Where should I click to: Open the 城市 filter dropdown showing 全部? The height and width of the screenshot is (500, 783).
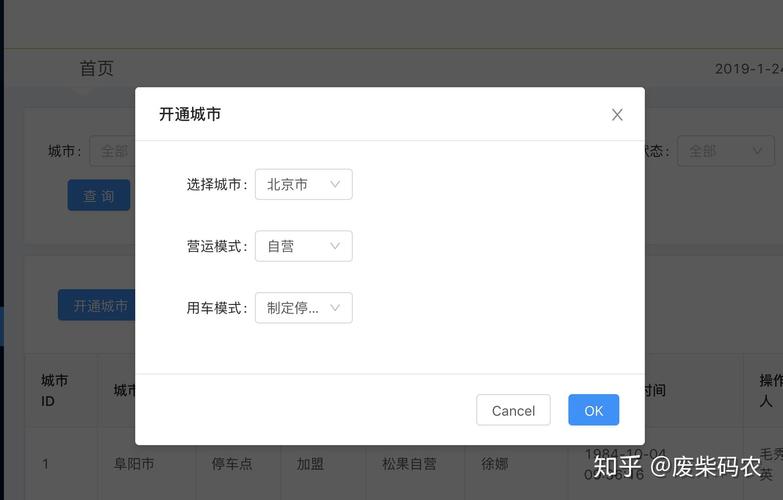pos(113,151)
